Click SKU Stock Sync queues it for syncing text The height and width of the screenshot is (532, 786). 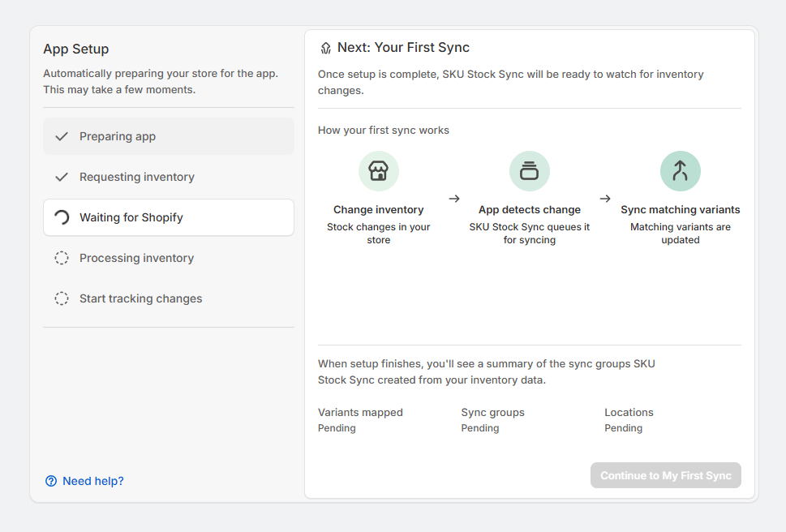(x=530, y=234)
